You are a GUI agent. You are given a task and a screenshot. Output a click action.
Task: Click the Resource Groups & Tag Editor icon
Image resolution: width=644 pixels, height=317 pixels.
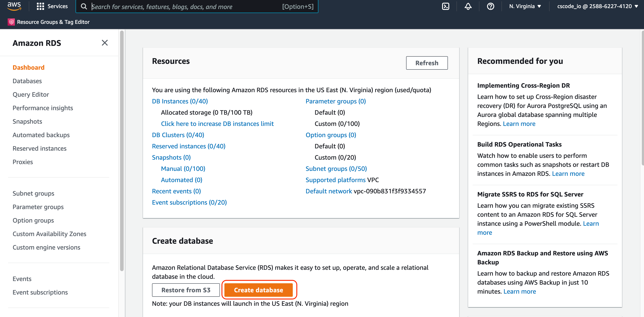[11, 22]
